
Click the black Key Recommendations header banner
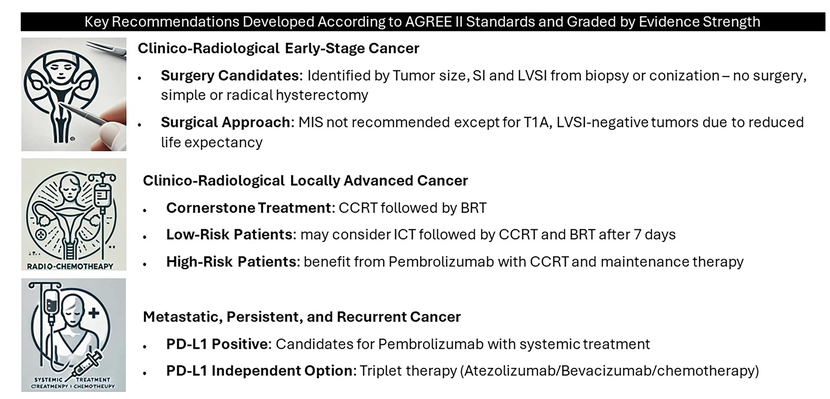423,22
